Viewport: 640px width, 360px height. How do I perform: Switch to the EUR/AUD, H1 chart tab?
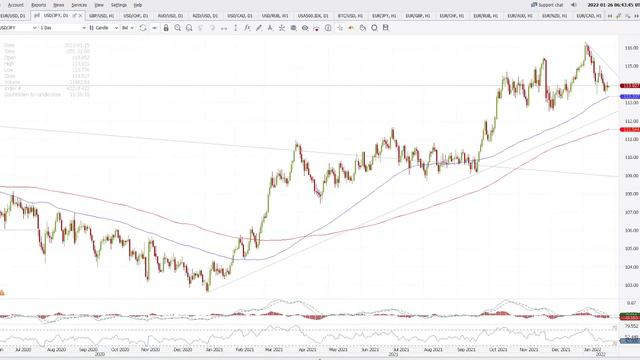[520, 16]
